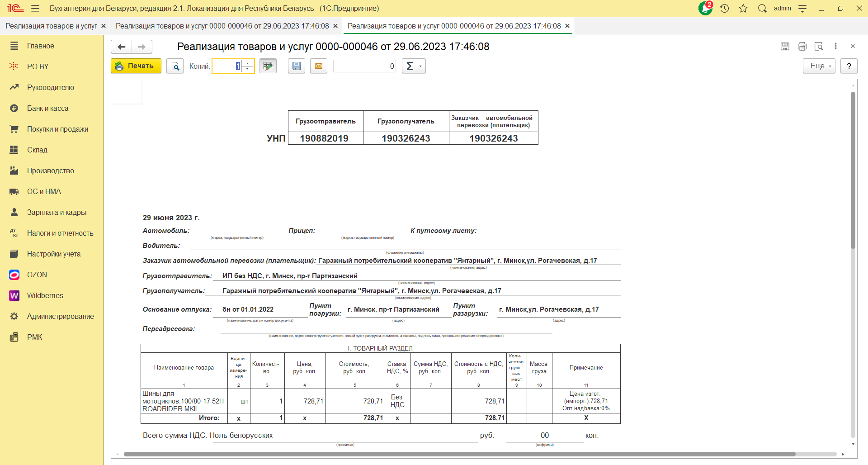Click the question mark help button
The height and width of the screenshot is (465, 868).
click(x=849, y=66)
